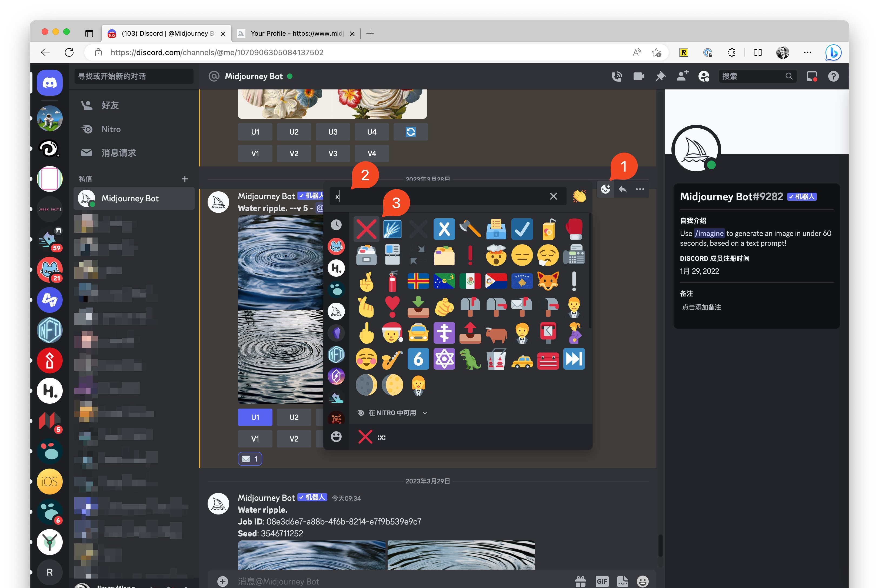Select the Mexico flag emoji
The image size is (879, 588).
[470, 281]
